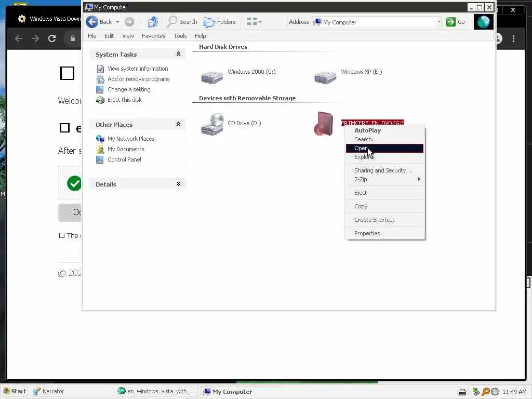Select the Windows XP (E:) drive icon
The height and width of the screenshot is (399, 532).
[325, 77]
